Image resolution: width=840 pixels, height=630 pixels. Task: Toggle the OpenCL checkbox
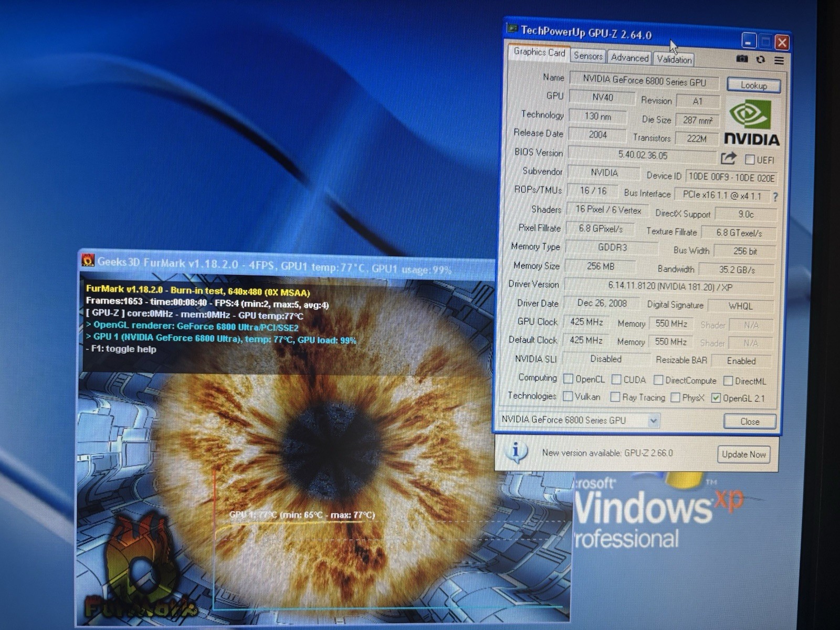(x=568, y=378)
